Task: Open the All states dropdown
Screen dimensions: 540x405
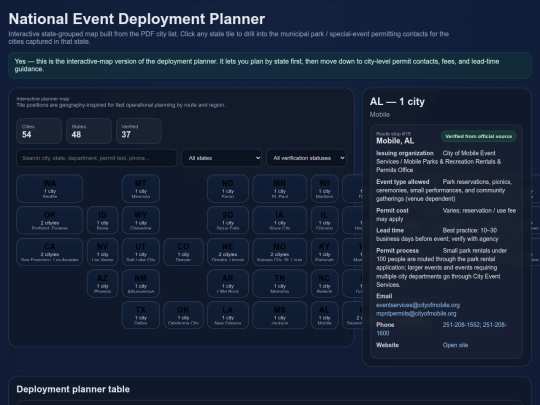Action: coord(221,158)
